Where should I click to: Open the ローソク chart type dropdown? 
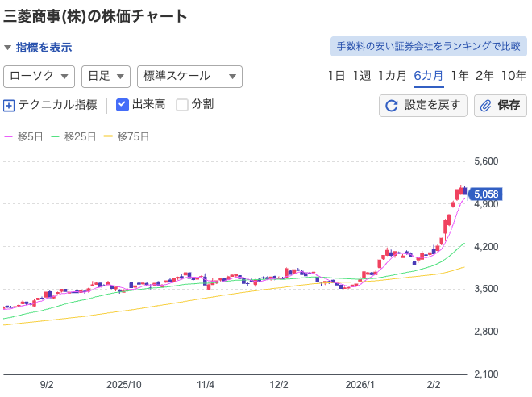39,76
